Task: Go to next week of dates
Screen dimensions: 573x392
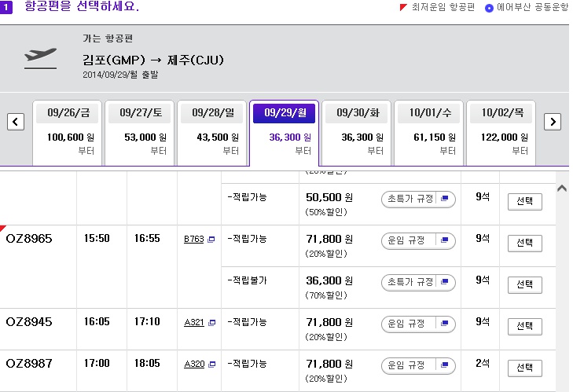Action: click(552, 122)
